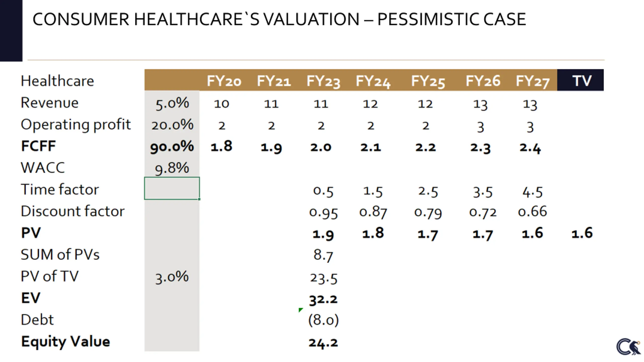The image size is (644, 362).
Task: Select the 5.0% revenue growth cell
Action: [172, 103]
